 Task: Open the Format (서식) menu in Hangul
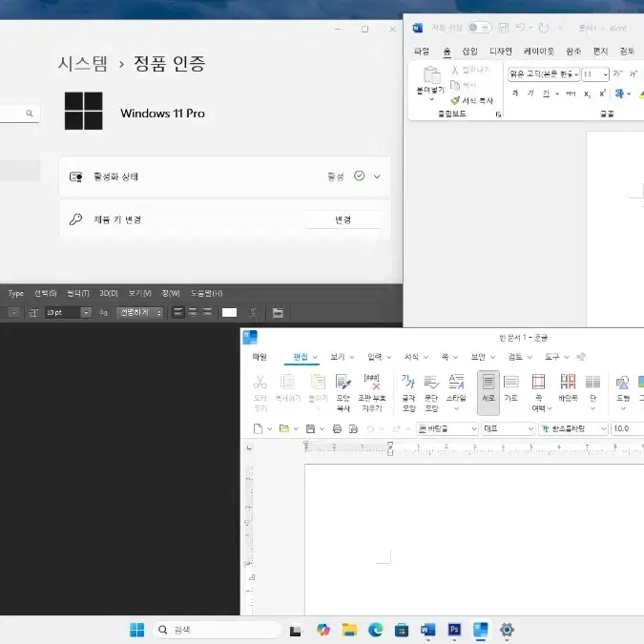(416, 357)
